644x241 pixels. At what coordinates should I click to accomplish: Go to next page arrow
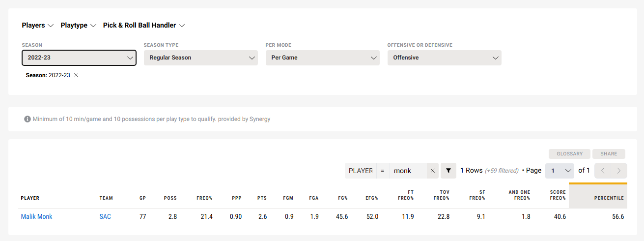click(x=619, y=171)
